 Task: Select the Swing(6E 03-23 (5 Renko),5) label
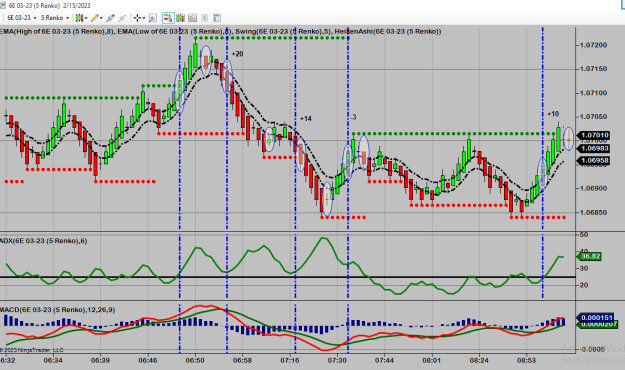(283, 31)
